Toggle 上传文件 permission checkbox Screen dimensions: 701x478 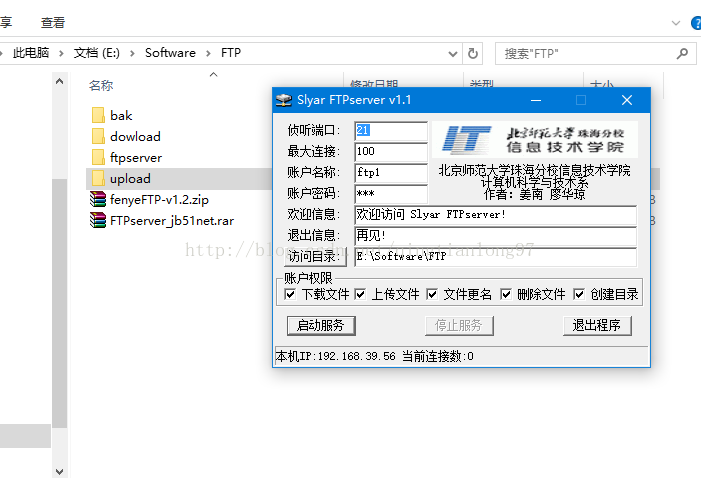pos(360,294)
